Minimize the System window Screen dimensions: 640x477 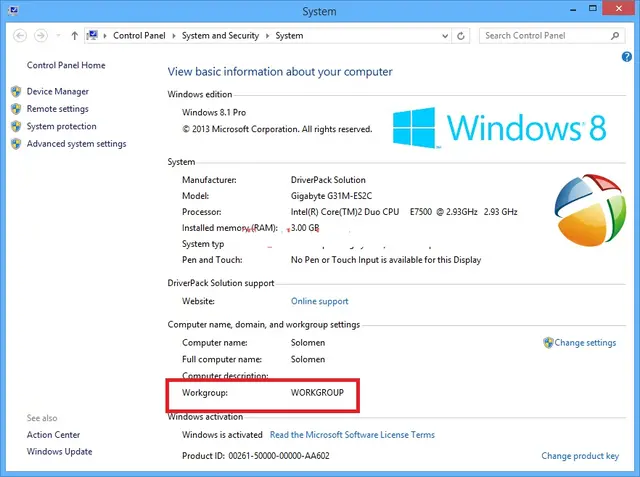pos(573,9)
